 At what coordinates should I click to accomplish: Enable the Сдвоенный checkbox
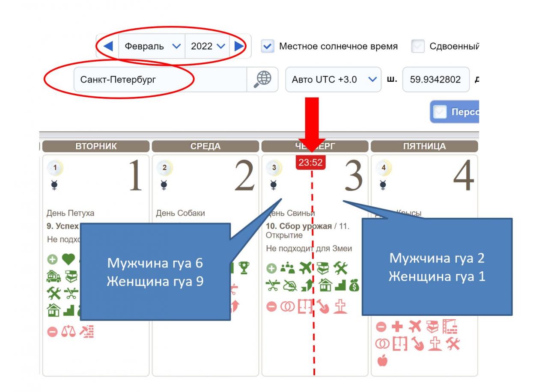(417, 46)
